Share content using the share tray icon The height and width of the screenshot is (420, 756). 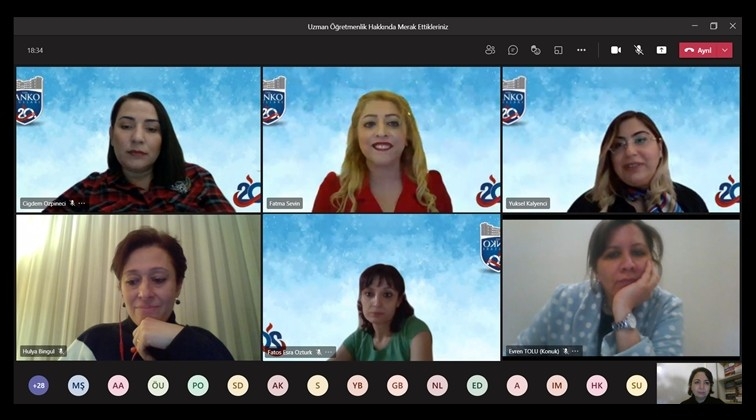tap(661, 50)
